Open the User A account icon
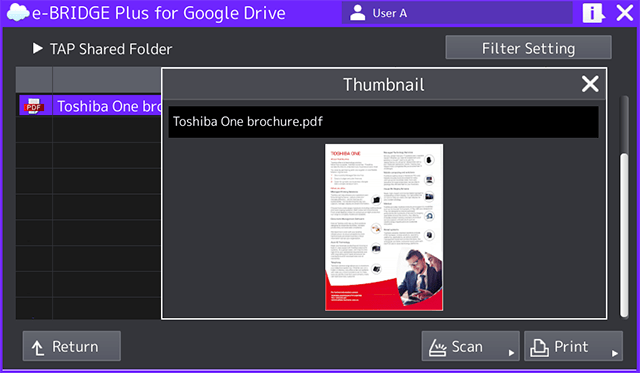 [358, 13]
